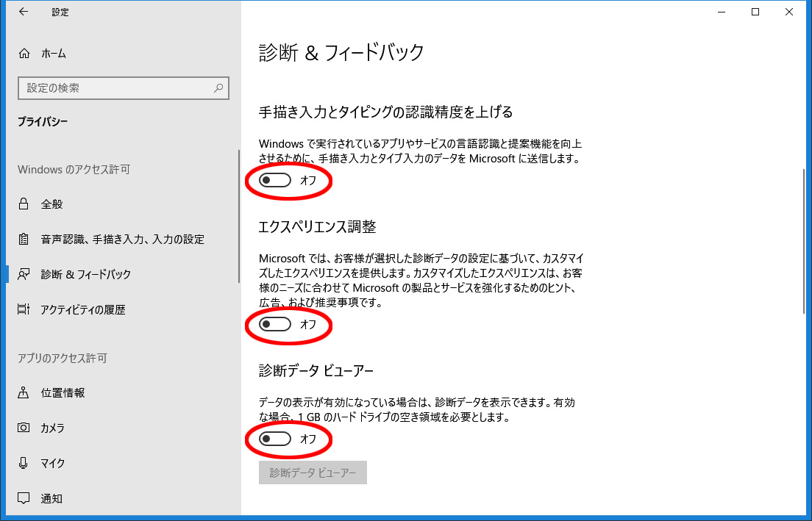Toggle the エクスペリエンス調整 switch
The height and width of the screenshot is (521, 812).
tap(275, 324)
